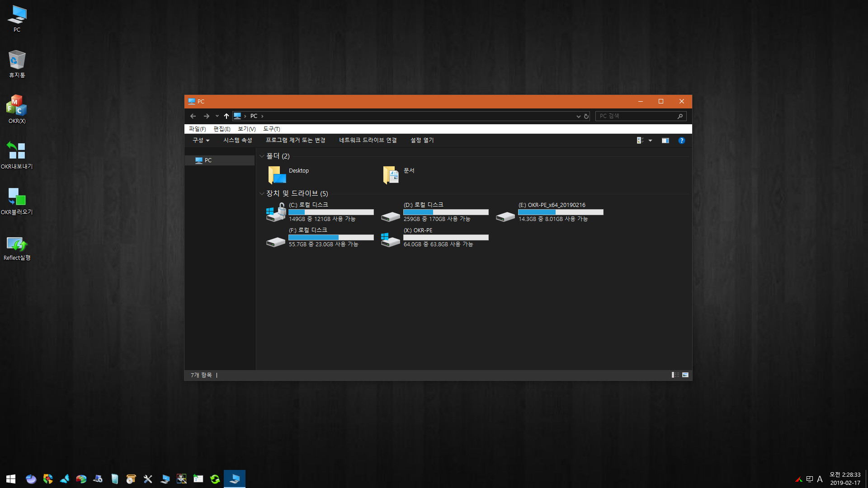Click 시스템 속성 button
This screenshot has height=488, width=868.
(x=238, y=141)
